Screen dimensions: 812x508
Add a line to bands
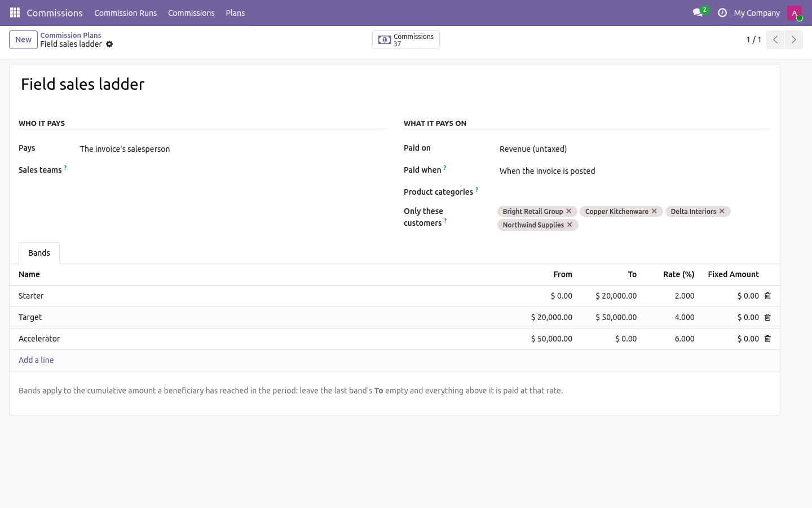[36, 360]
